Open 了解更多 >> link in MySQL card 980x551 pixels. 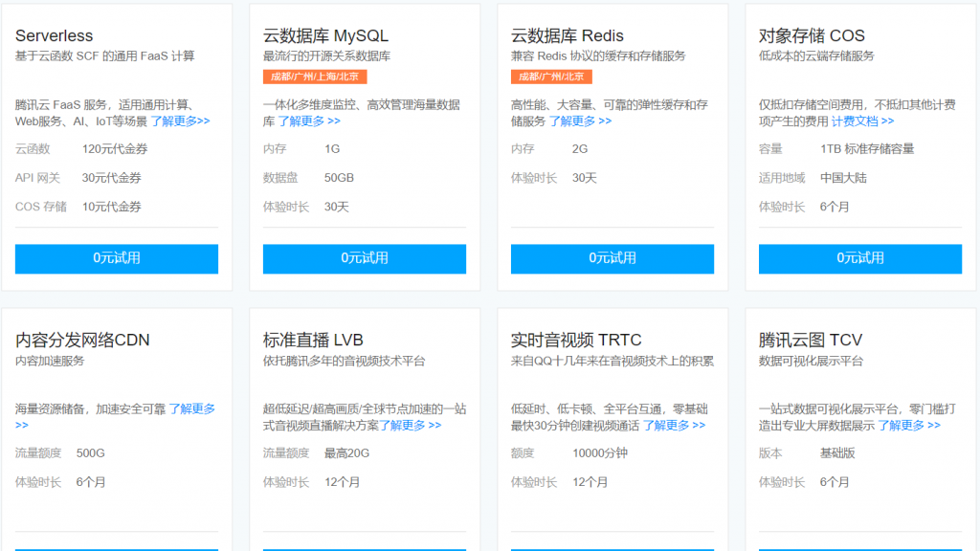(309, 121)
